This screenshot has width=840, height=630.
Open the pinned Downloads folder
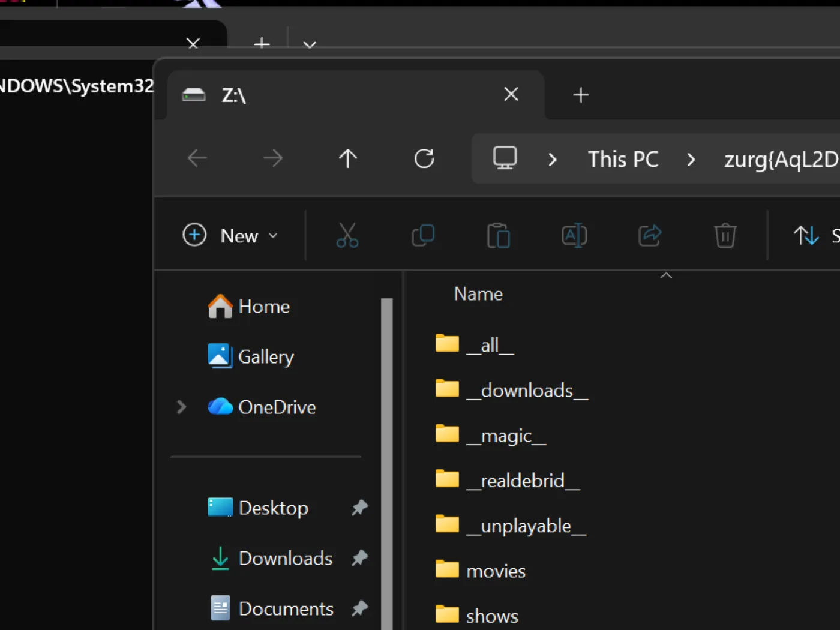pos(271,559)
